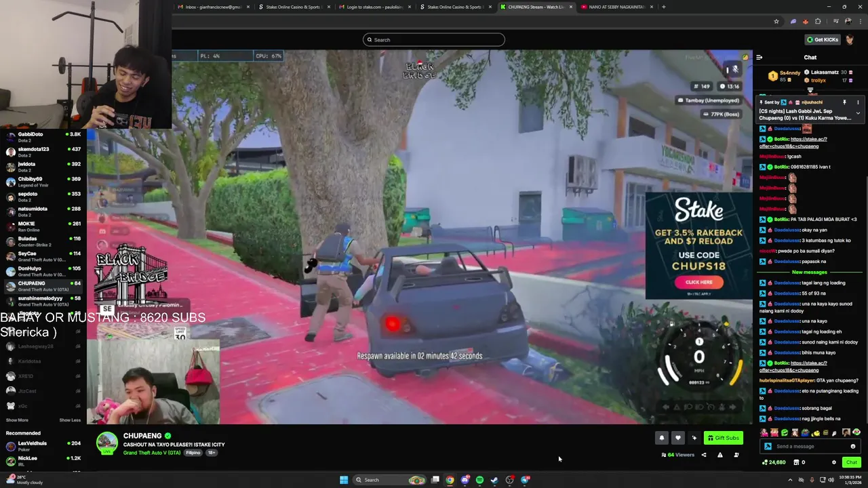Image resolution: width=868 pixels, height=488 pixels.
Task: Open the first stake.ac offer link in chat
Action: (x=793, y=142)
